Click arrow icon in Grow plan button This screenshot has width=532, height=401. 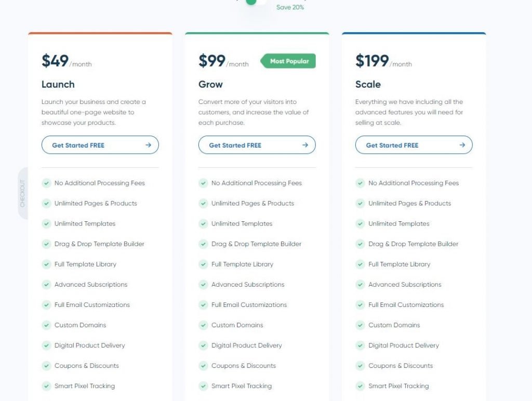(x=305, y=145)
